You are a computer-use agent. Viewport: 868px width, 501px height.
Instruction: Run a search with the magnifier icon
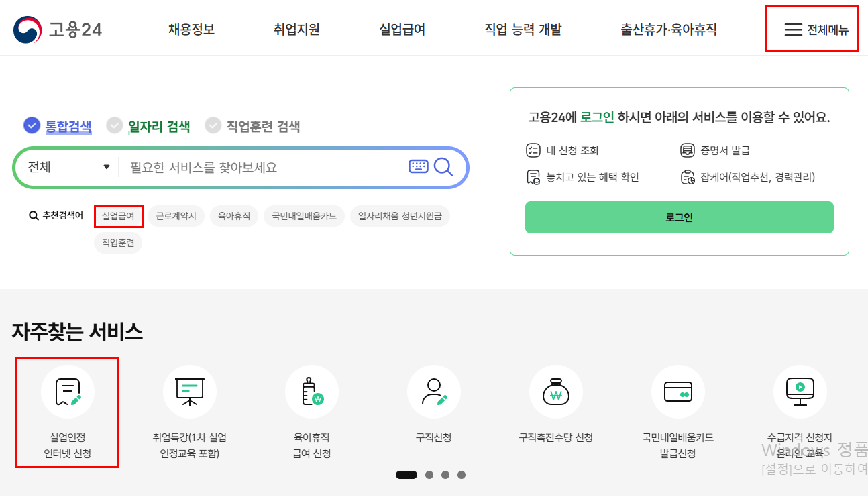(x=443, y=166)
